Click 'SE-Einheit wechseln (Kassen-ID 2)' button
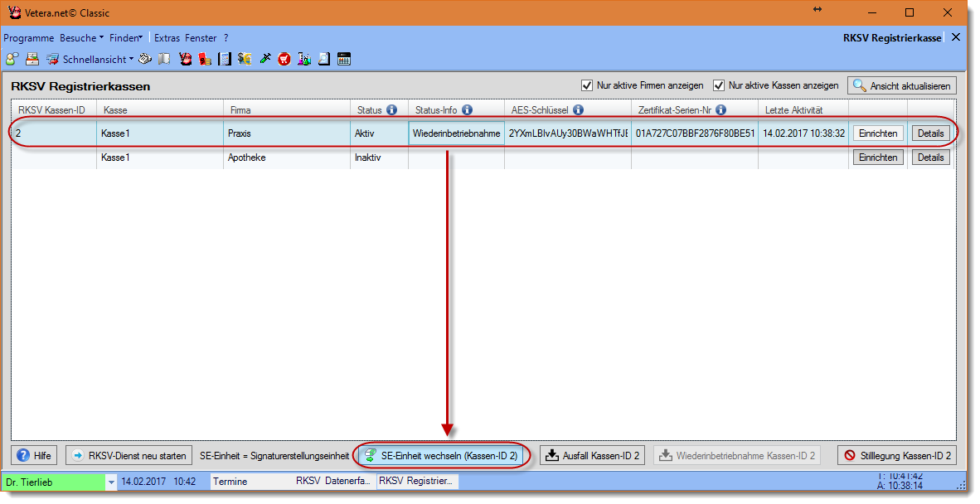The height and width of the screenshot is (504, 980). pos(441,456)
